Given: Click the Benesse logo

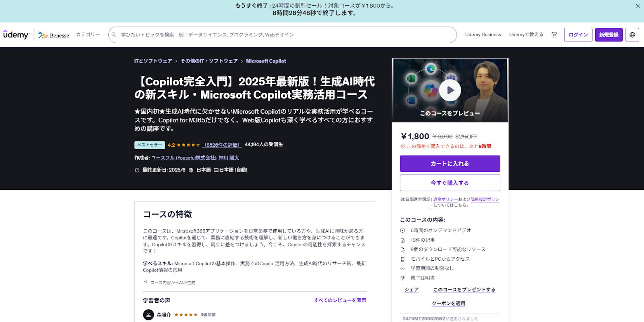Looking at the screenshot, I should point(54,35).
